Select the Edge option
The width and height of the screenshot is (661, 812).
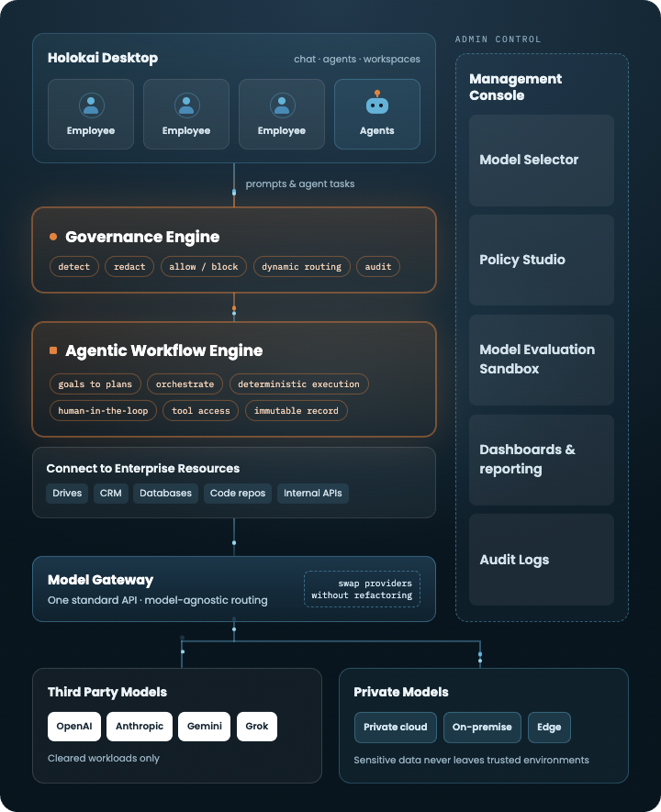point(549,727)
